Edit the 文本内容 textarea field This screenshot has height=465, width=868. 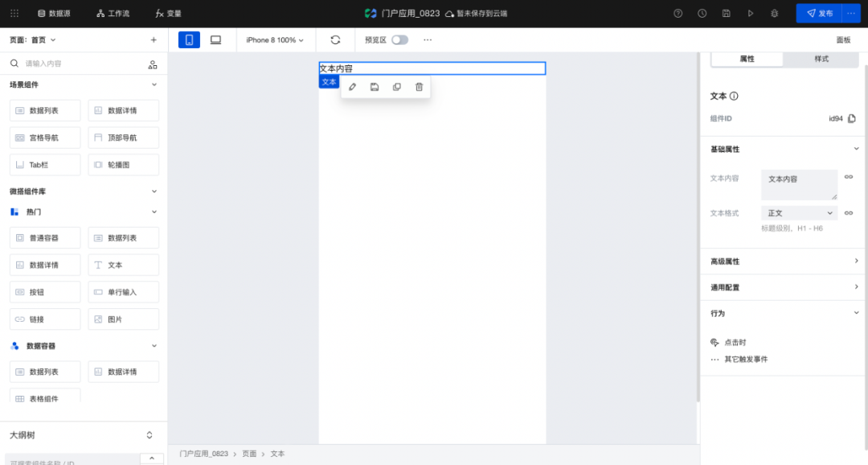pos(800,184)
